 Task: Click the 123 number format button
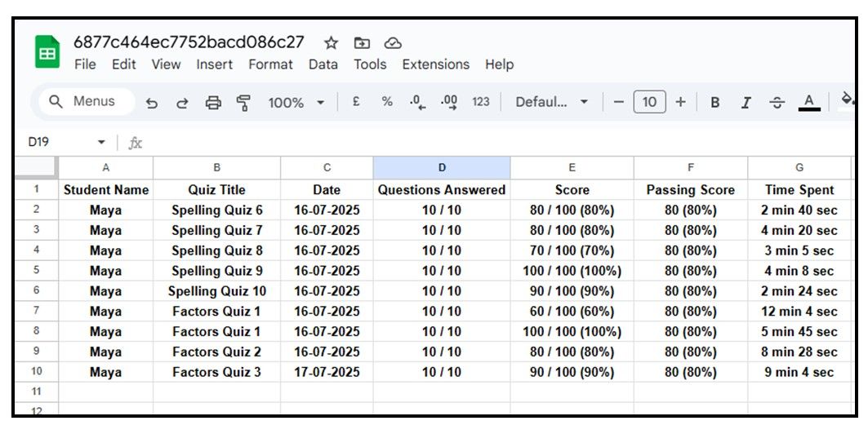pos(481,102)
